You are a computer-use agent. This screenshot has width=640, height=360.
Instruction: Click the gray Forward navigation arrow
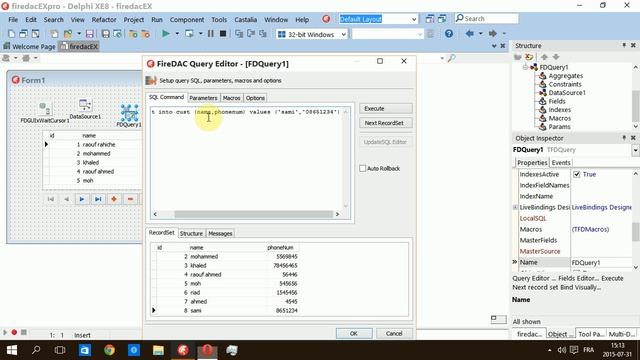pos(493,33)
